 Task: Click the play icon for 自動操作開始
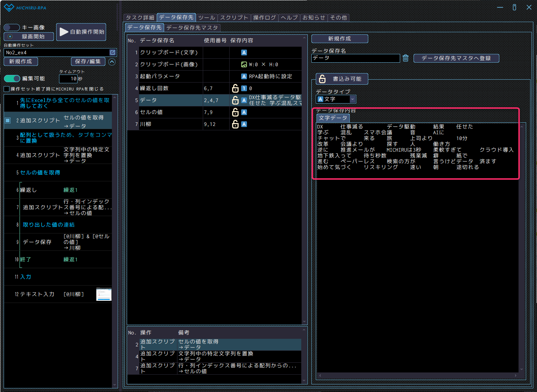[64, 32]
